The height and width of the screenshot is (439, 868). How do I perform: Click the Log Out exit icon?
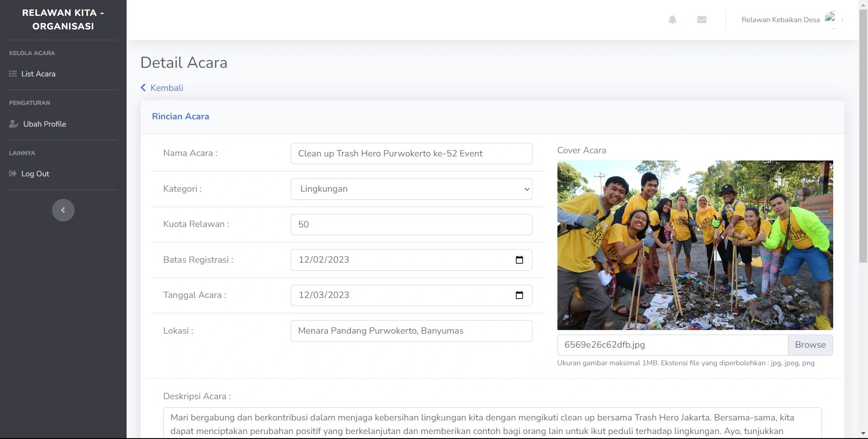pos(13,174)
